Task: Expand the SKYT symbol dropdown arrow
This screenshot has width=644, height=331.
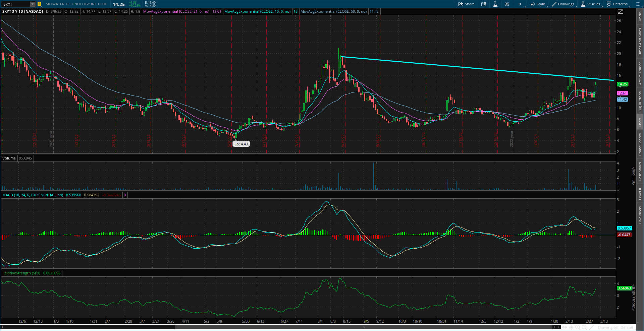Action: (33, 4)
